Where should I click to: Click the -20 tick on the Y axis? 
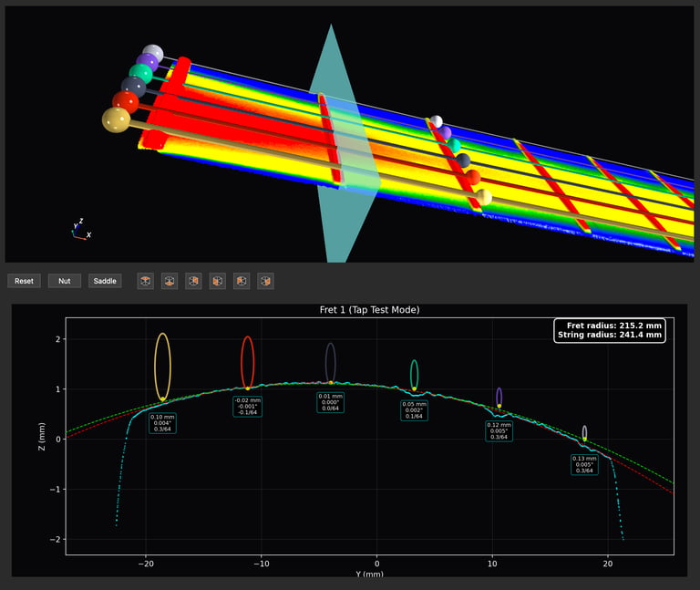click(x=146, y=564)
